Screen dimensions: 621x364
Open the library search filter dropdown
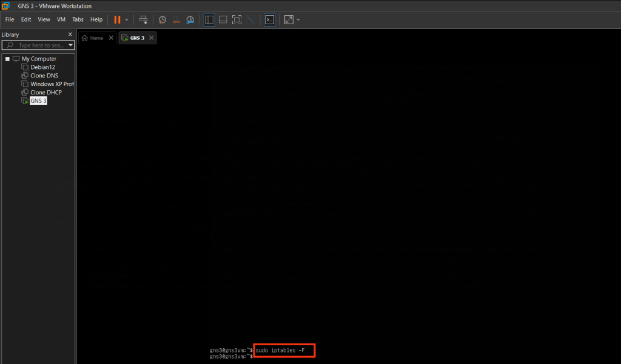70,45
